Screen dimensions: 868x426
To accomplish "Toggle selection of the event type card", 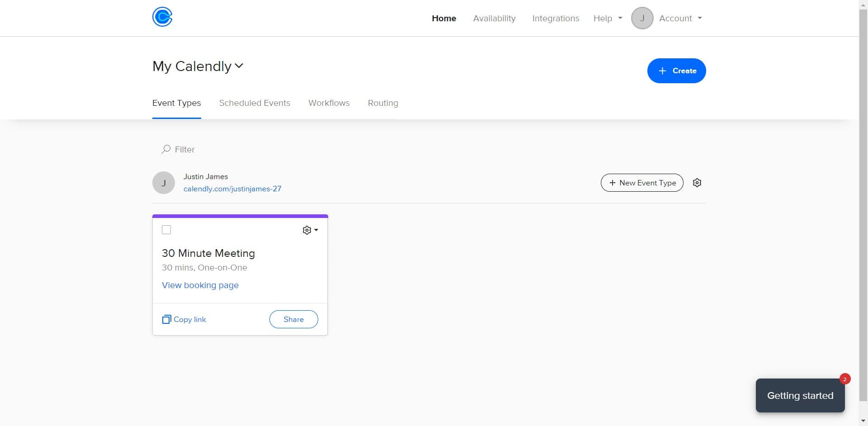I will [x=166, y=230].
